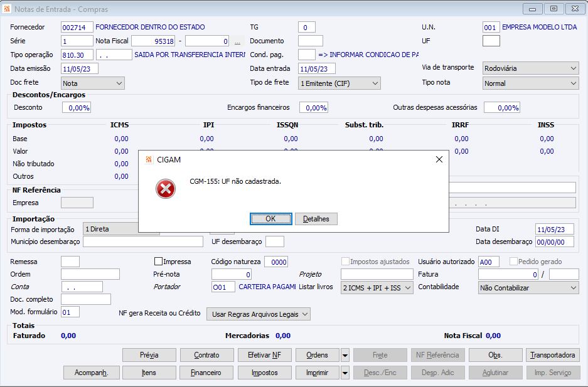This screenshot has height=387, width=588.
Task: Open the Doc frete dropdown
Action: tap(93, 83)
